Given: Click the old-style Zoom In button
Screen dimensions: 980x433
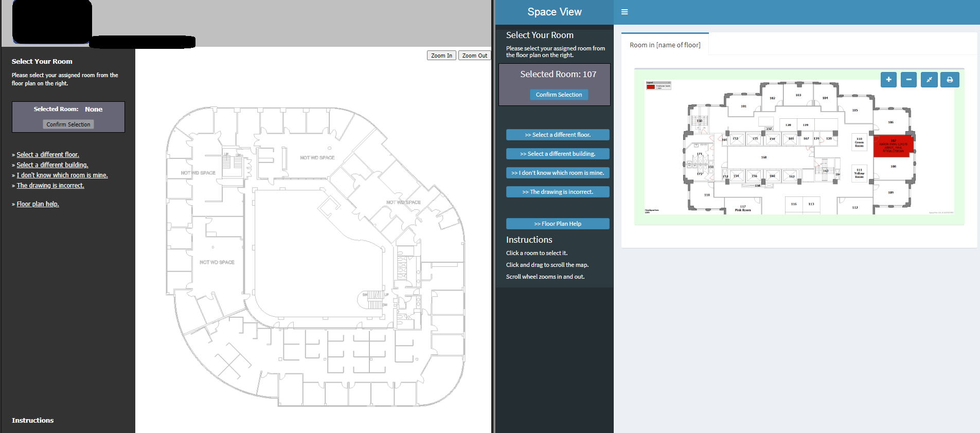Looking at the screenshot, I should pyautogui.click(x=441, y=56).
